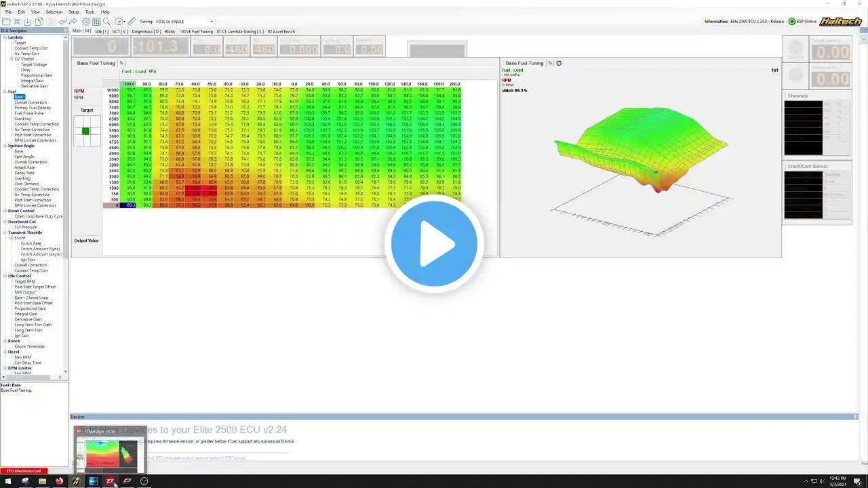Image resolution: width=868 pixels, height=488 pixels.
Task: Collapse the Lambda tree node
Action: point(5,37)
